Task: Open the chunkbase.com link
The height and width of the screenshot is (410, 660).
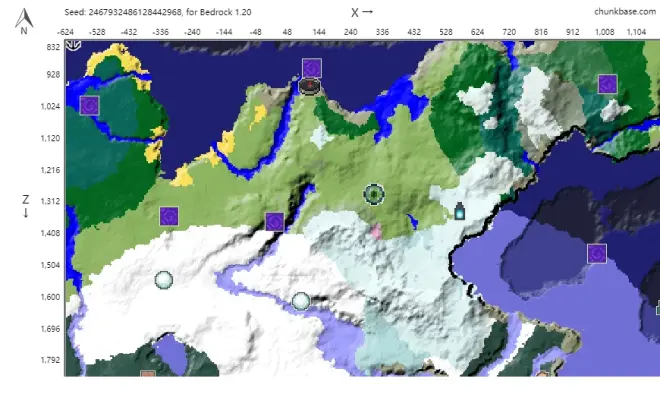Action: pos(621,11)
